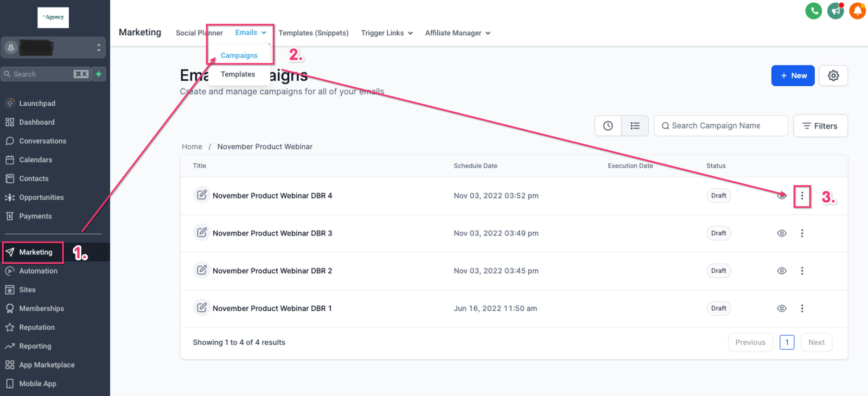Open the megaphone announcements icon

click(835, 11)
